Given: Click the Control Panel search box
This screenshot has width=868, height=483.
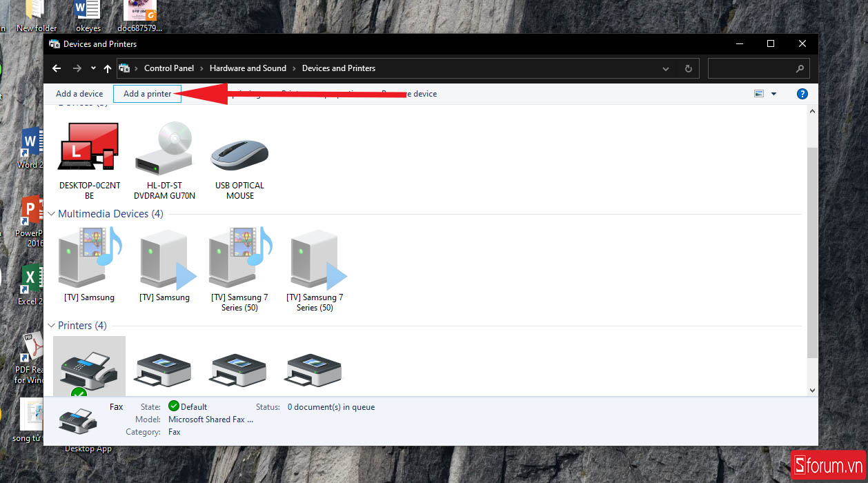Looking at the screenshot, I should click(x=752, y=68).
